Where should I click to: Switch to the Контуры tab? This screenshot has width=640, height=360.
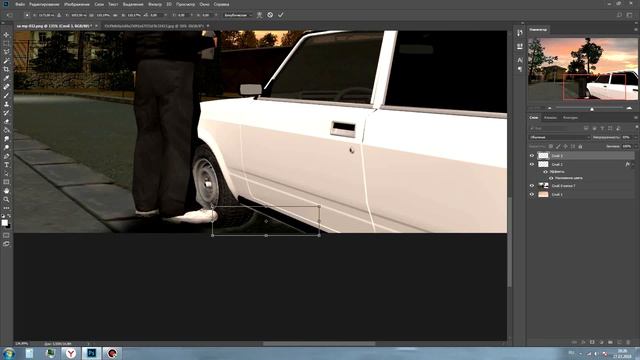[x=570, y=118]
